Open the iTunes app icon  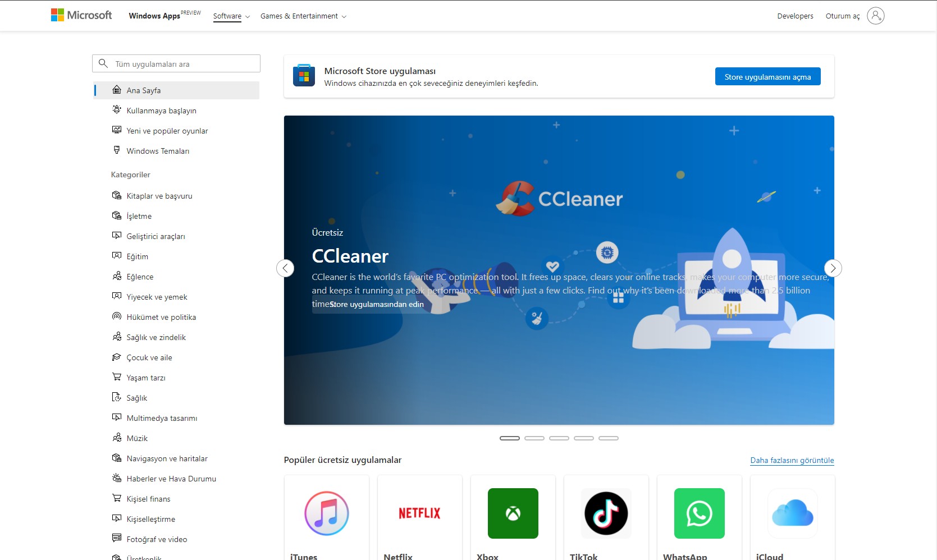327,513
